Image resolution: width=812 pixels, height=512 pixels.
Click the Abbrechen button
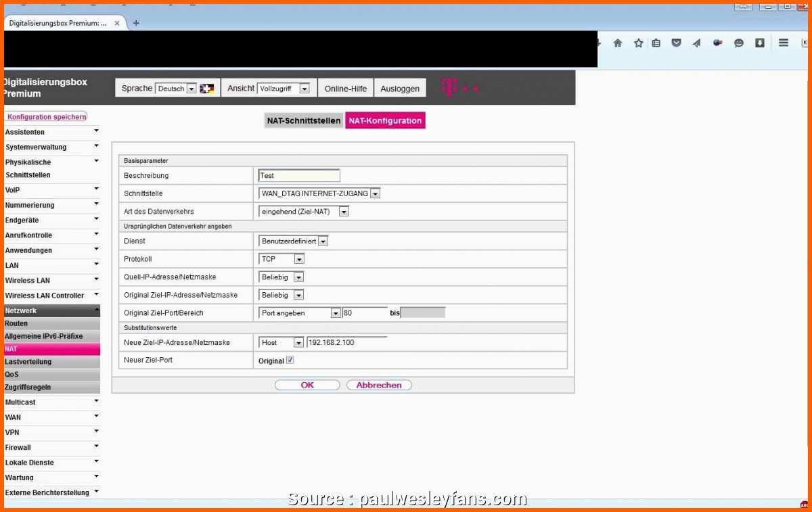point(379,385)
